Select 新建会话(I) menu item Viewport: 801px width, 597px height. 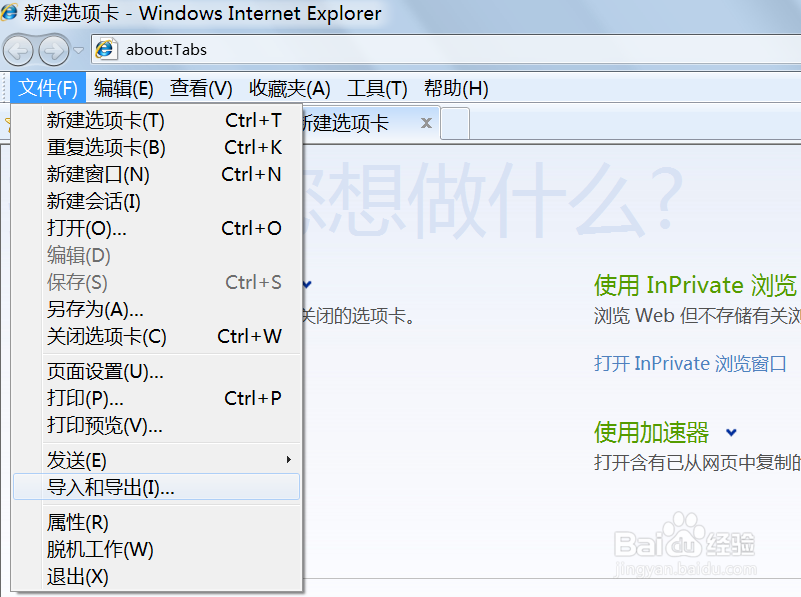[x=156, y=202]
